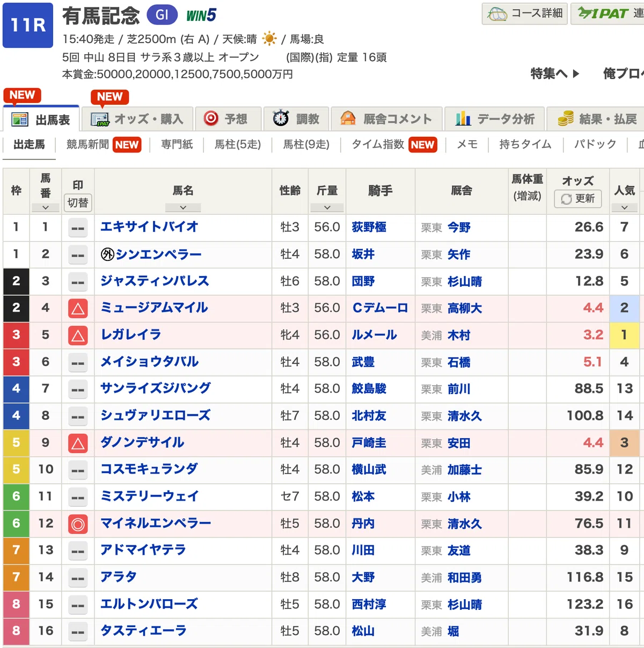Image resolution: width=644 pixels, height=648 pixels.
Task: Open the コース詳細 course details button
Action: 524,13
